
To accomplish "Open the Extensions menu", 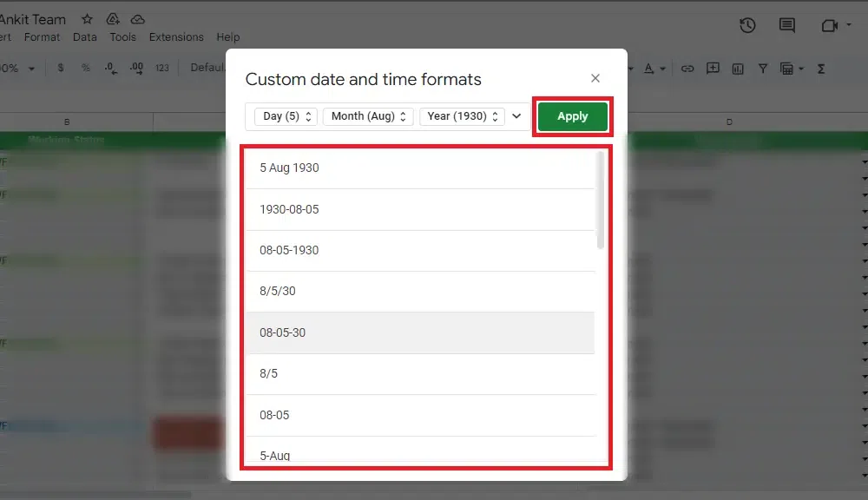I will [x=176, y=37].
